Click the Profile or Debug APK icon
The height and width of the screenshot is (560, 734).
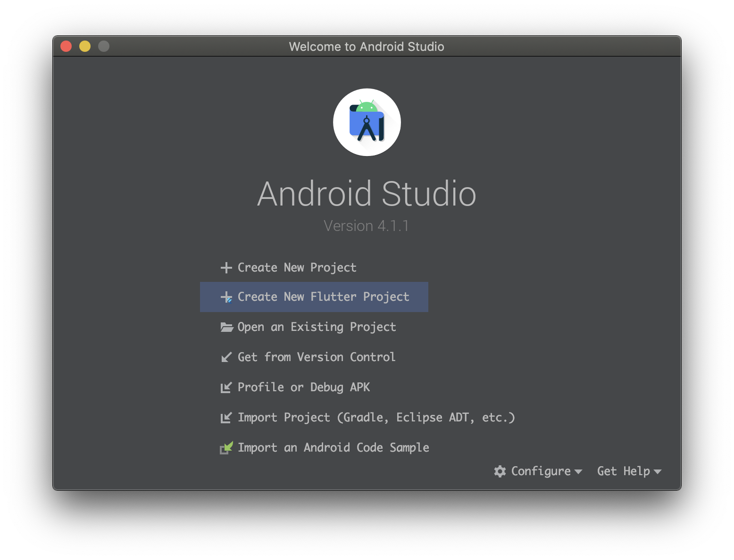(226, 387)
